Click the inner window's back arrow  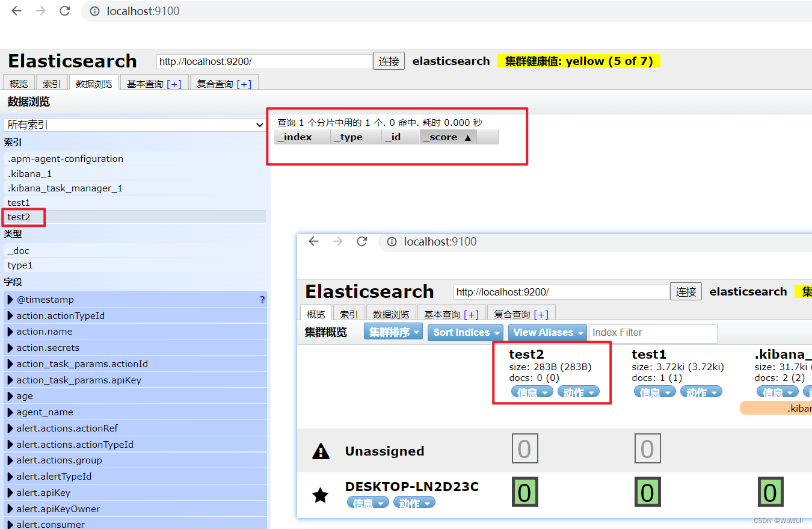point(313,241)
